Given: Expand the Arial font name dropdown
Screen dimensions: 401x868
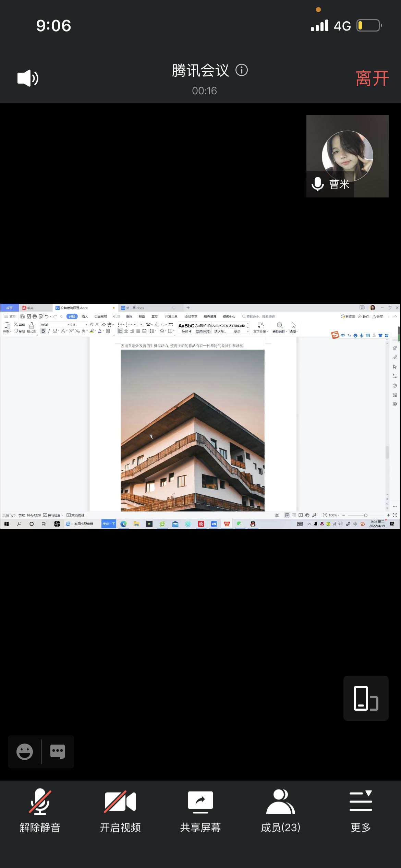Looking at the screenshot, I should point(68,325).
